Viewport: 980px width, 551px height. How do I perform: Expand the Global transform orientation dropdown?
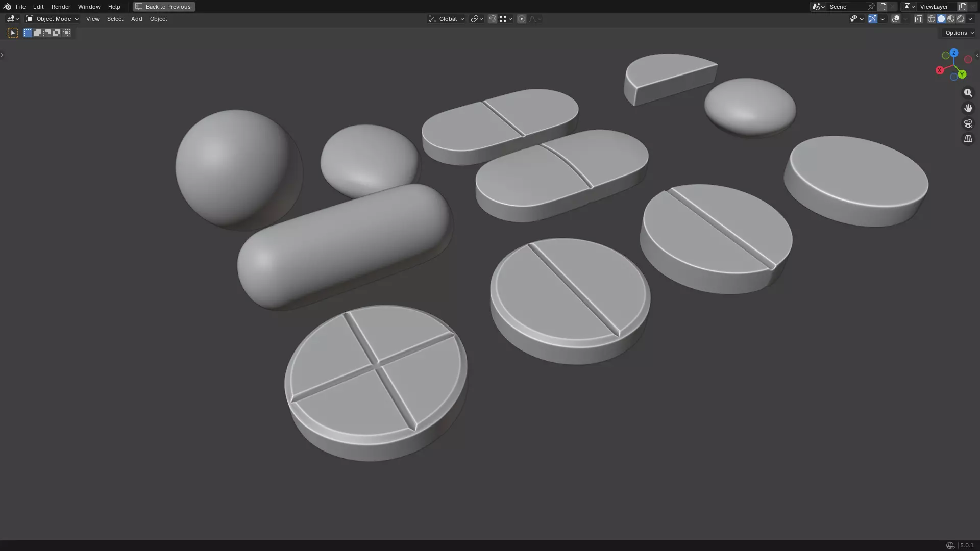tap(447, 19)
